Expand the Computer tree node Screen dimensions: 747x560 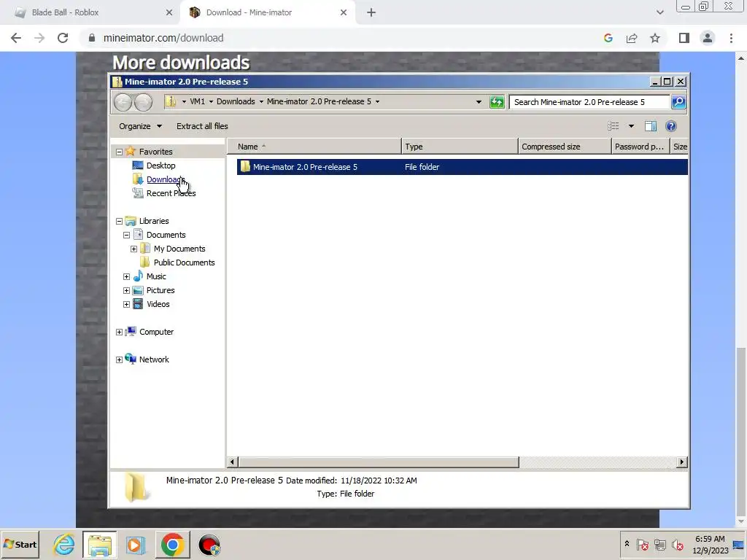click(x=119, y=332)
